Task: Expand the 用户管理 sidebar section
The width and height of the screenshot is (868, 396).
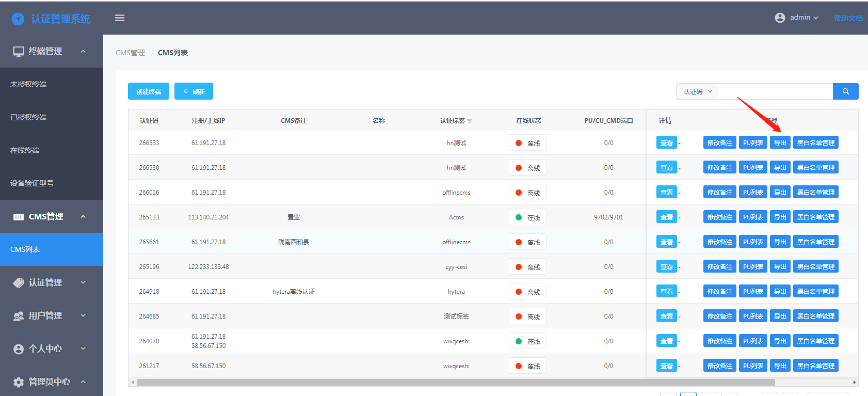Action: (x=51, y=315)
